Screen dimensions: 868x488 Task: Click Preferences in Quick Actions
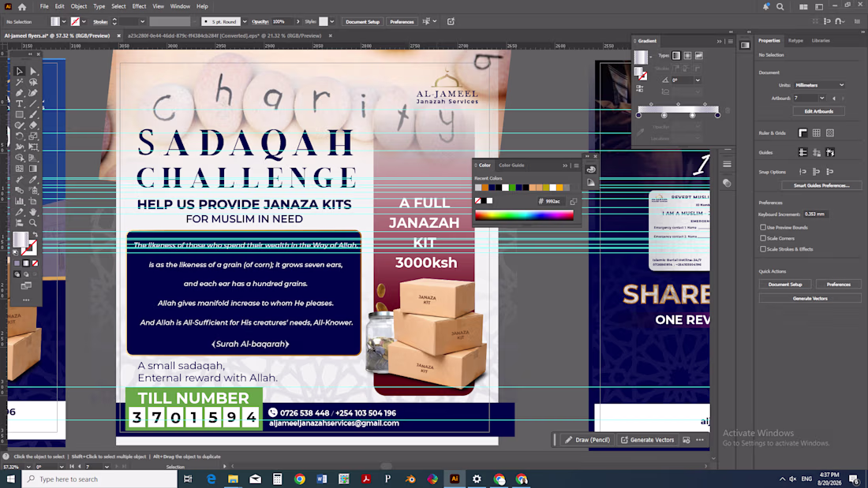click(x=838, y=285)
